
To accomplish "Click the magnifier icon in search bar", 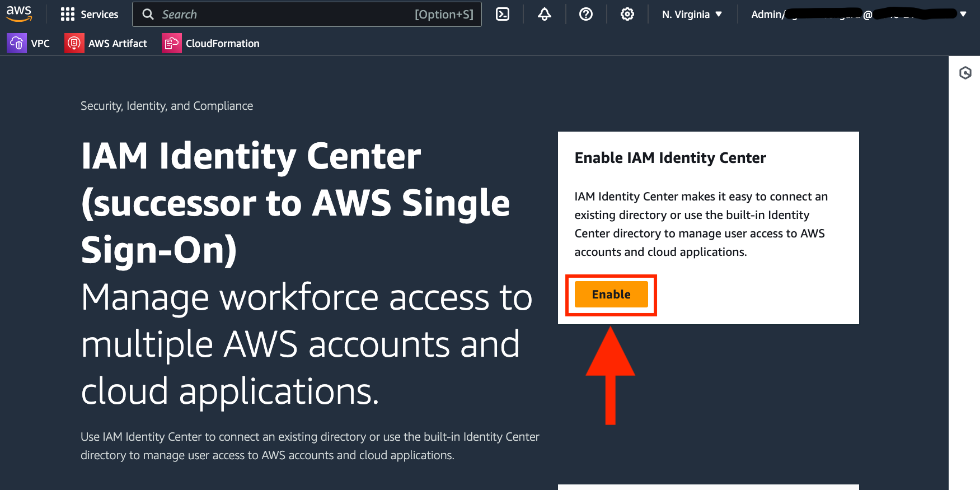I will point(148,15).
